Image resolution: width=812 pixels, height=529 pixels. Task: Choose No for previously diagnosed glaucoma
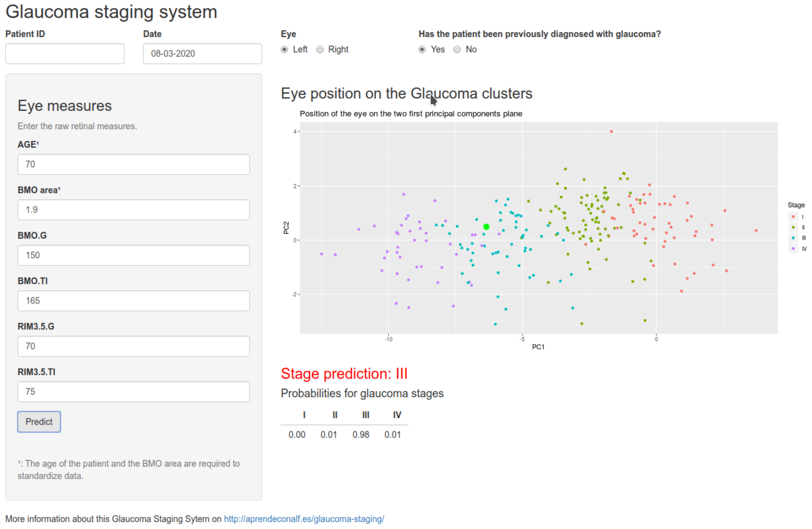click(x=457, y=50)
